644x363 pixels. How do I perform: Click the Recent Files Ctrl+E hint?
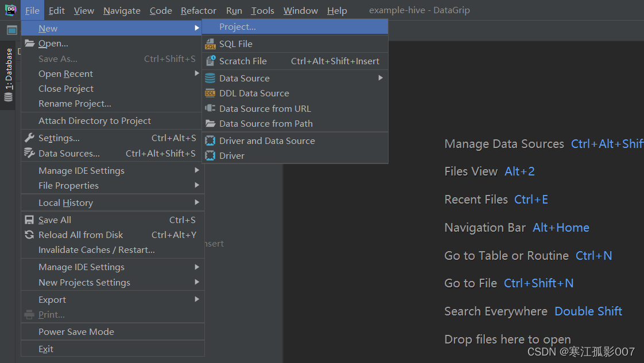[x=496, y=200]
